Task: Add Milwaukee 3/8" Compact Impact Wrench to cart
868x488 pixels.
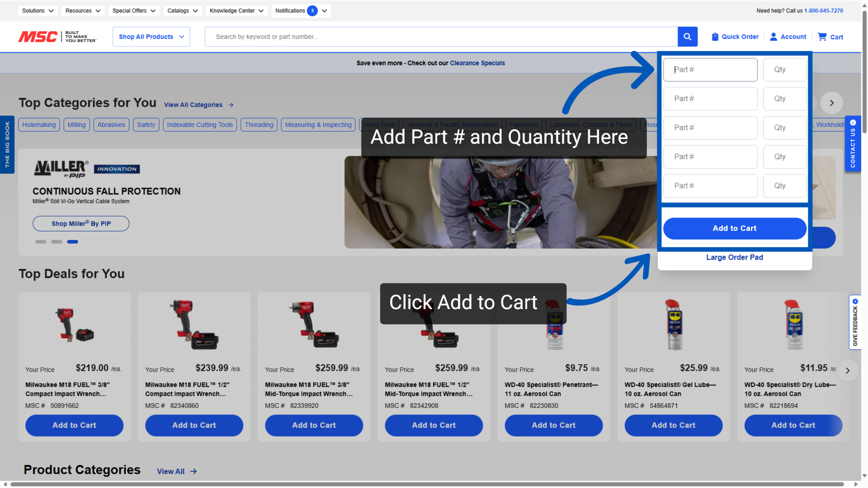Action: [x=75, y=425]
